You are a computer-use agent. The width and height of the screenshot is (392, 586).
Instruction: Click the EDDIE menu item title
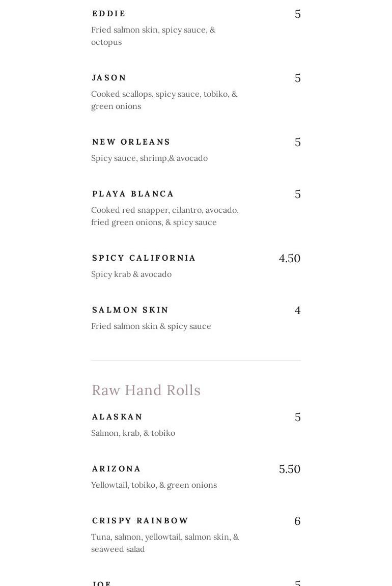pos(109,14)
